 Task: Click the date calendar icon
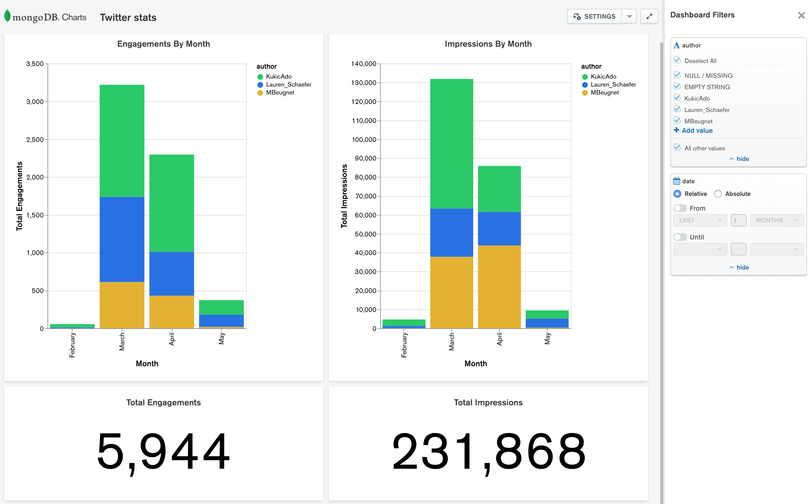[x=676, y=181]
